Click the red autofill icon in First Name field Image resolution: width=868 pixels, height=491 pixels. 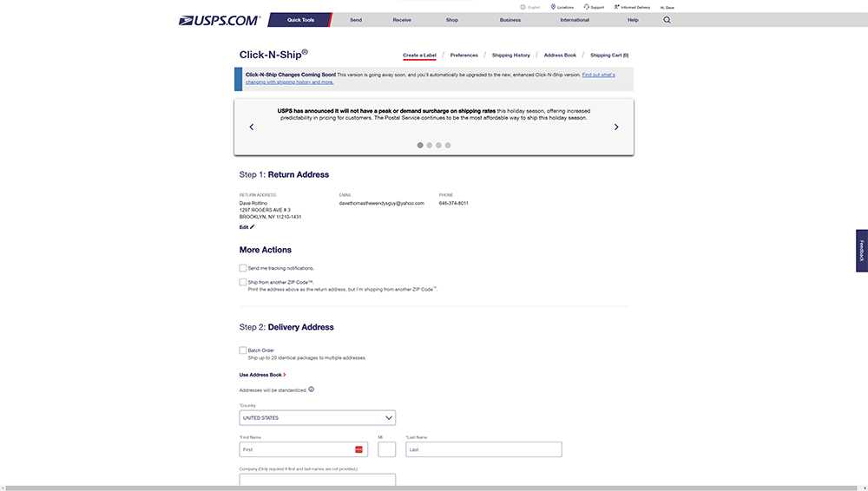click(358, 449)
